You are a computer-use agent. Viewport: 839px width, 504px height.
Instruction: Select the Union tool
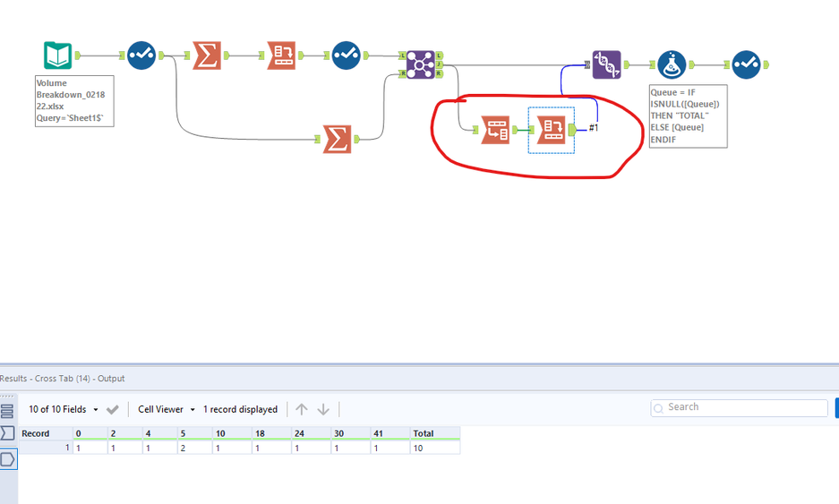pos(607,64)
